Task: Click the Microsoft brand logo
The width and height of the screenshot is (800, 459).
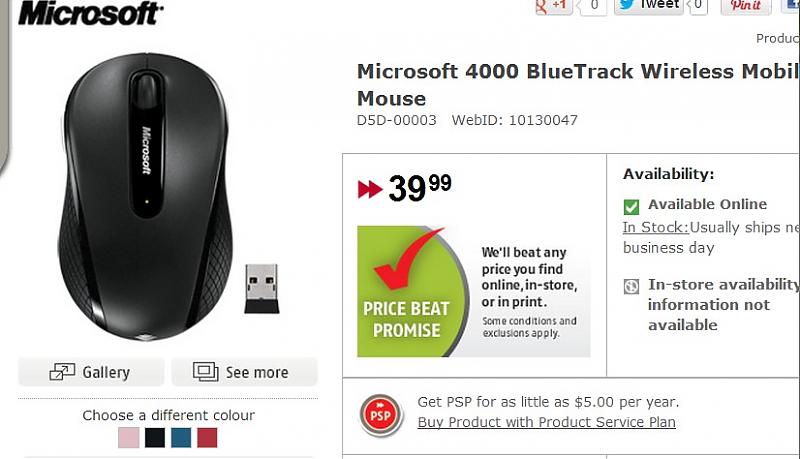Action: (90, 13)
